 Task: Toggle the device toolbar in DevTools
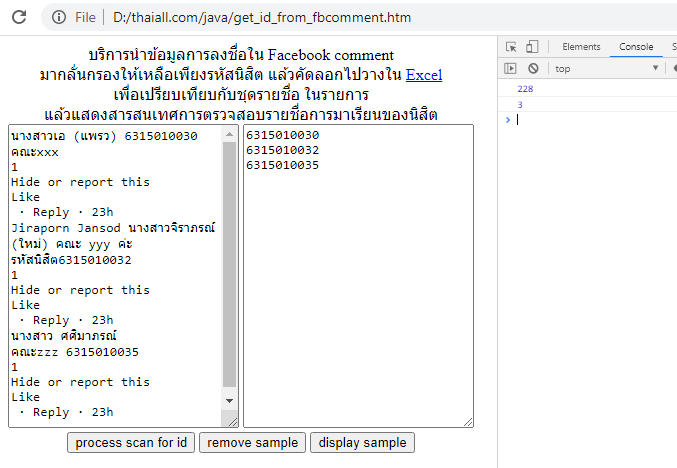click(x=531, y=47)
